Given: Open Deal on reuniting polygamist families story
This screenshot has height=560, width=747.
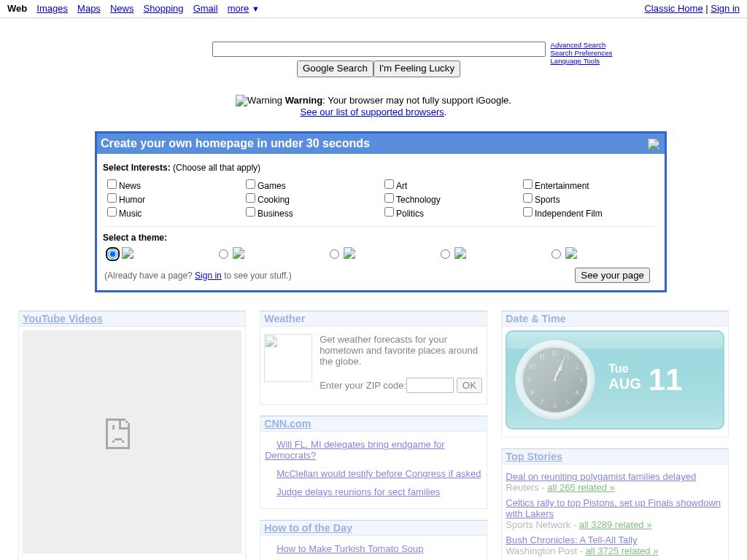Looking at the screenshot, I should 601,477.
